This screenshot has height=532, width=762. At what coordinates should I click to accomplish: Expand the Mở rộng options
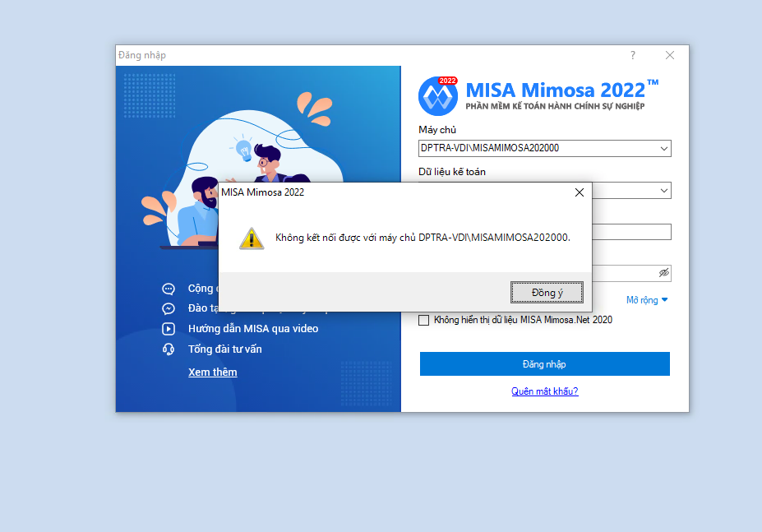pos(647,300)
